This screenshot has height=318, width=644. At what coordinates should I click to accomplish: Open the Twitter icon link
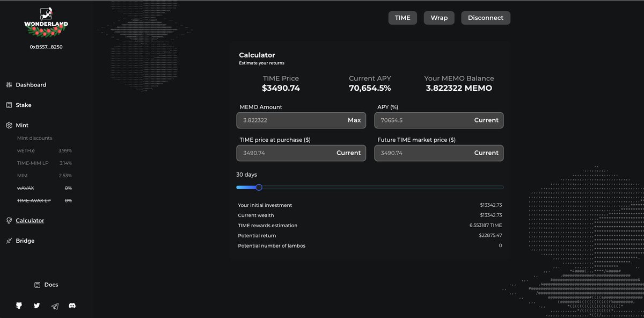(37, 306)
